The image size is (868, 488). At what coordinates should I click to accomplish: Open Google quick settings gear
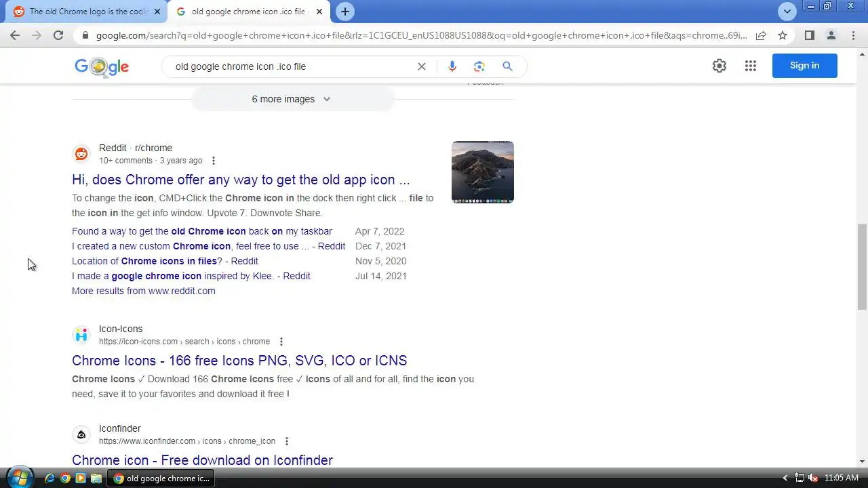(x=719, y=66)
